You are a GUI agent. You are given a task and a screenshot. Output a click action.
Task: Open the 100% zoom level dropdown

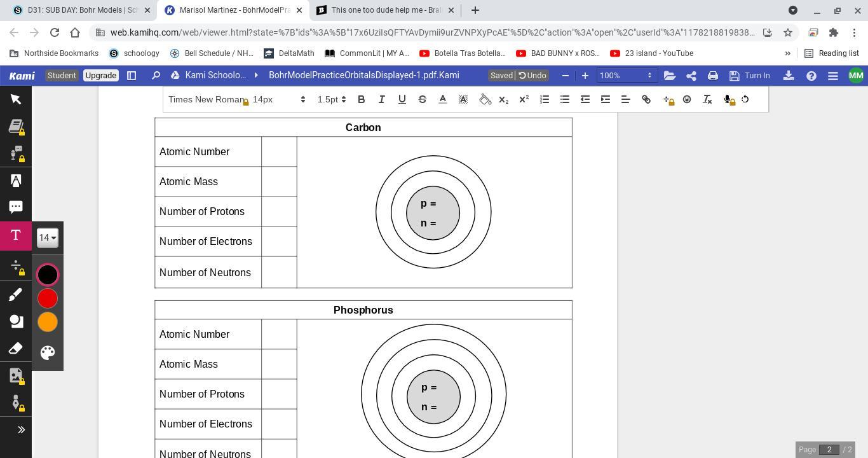tap(626, 75)
